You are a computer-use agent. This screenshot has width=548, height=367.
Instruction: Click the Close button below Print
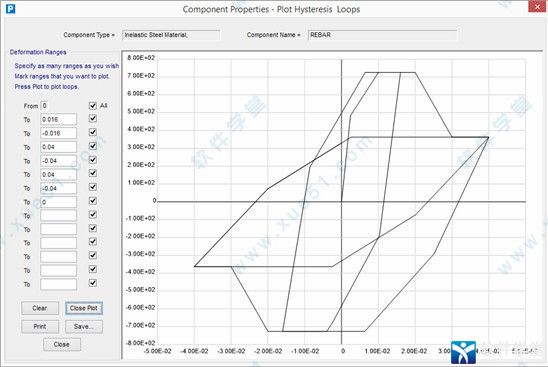coord(62,344)
